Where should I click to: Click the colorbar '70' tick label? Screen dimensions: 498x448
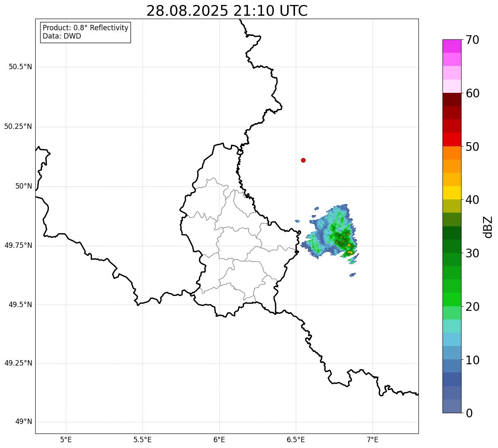472,40
